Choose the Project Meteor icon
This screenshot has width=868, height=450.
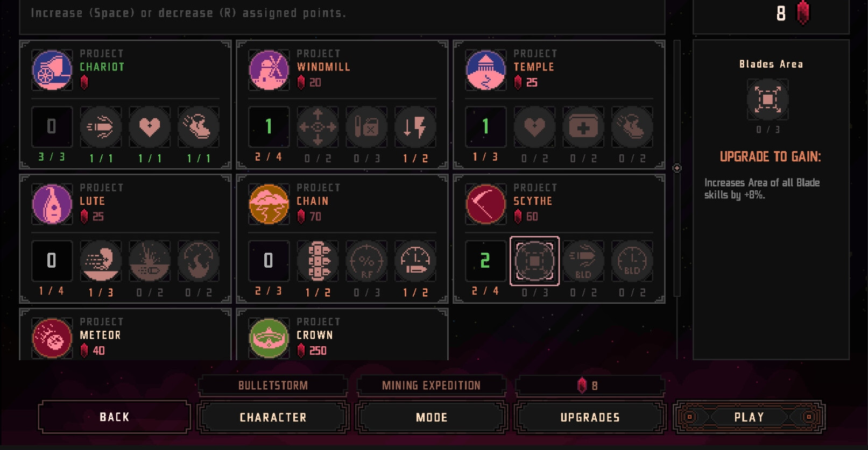point(52,338)
